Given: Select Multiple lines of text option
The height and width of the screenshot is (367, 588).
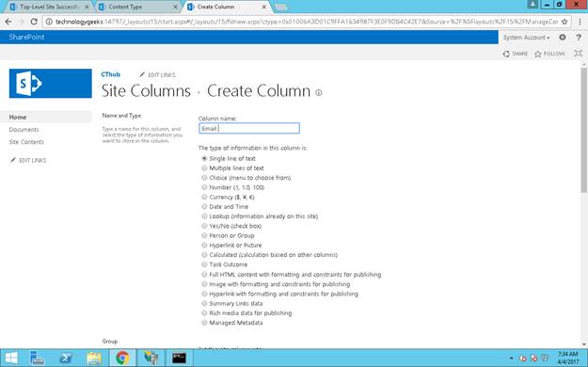Looking at the screenshot, I should coord(204,168).
